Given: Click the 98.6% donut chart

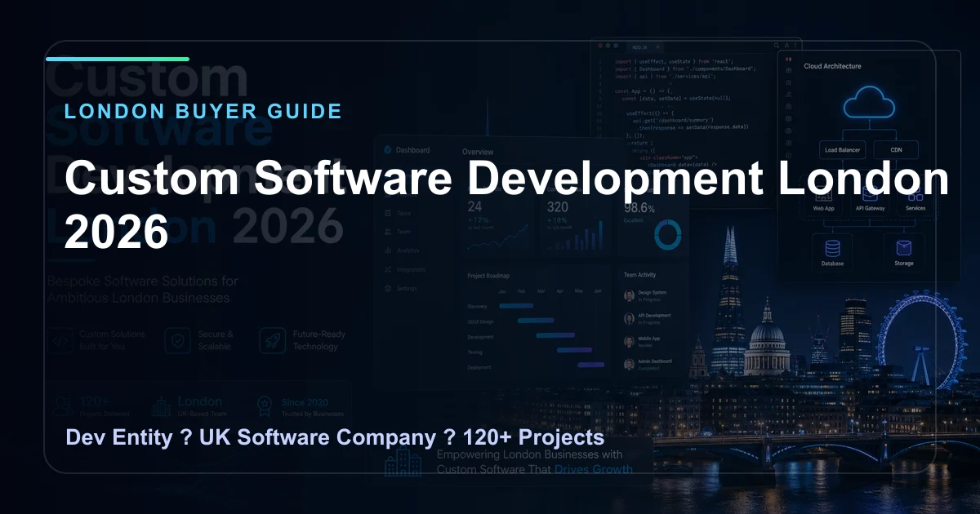Looking at the screenshot, I should [x=669, y=235].
